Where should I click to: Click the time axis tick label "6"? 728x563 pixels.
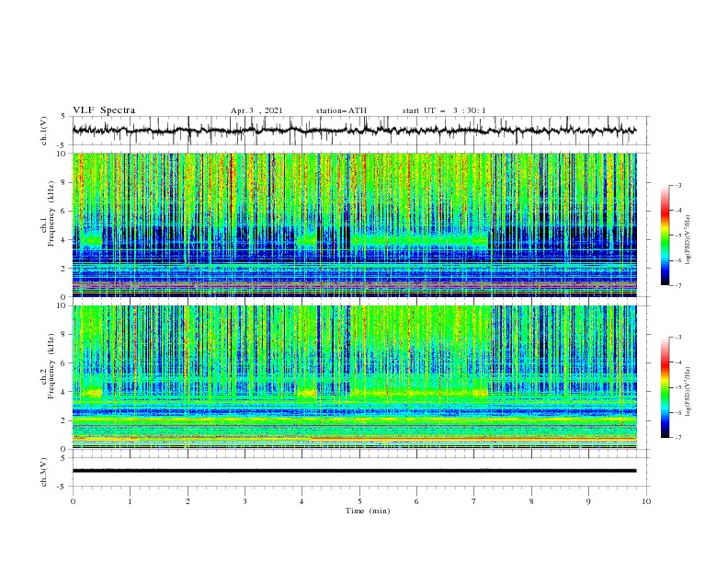pyautogui.click(x=416, y=501)
